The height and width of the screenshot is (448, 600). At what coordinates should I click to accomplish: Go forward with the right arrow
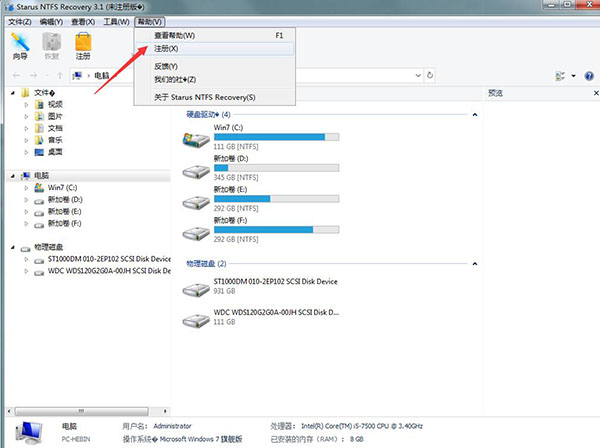[34, 76]
